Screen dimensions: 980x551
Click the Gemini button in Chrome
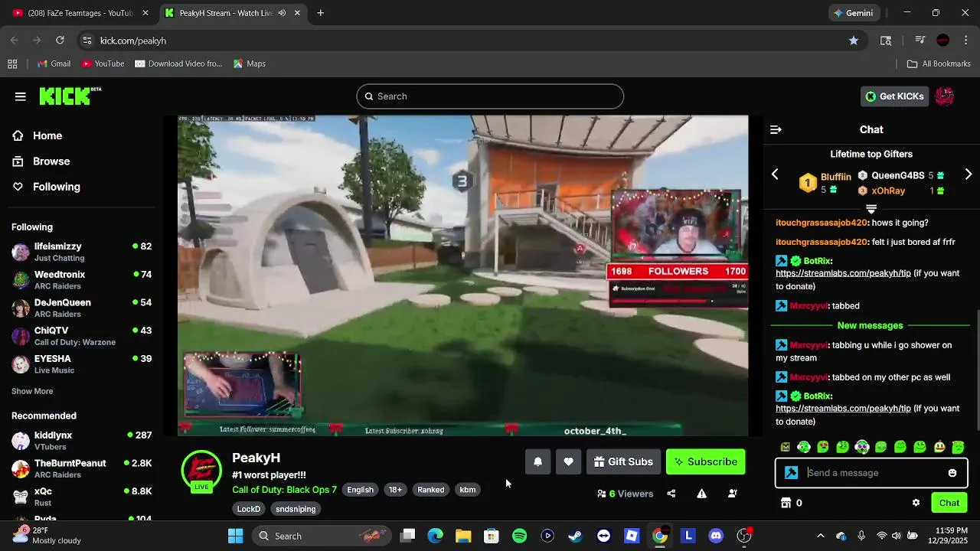coord(854,13)
